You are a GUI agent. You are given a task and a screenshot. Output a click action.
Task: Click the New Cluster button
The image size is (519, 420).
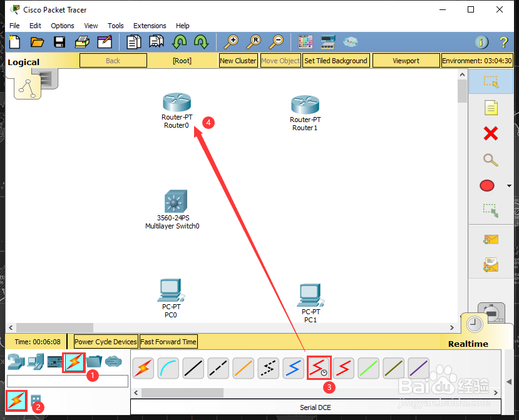[x=239, y=61]
